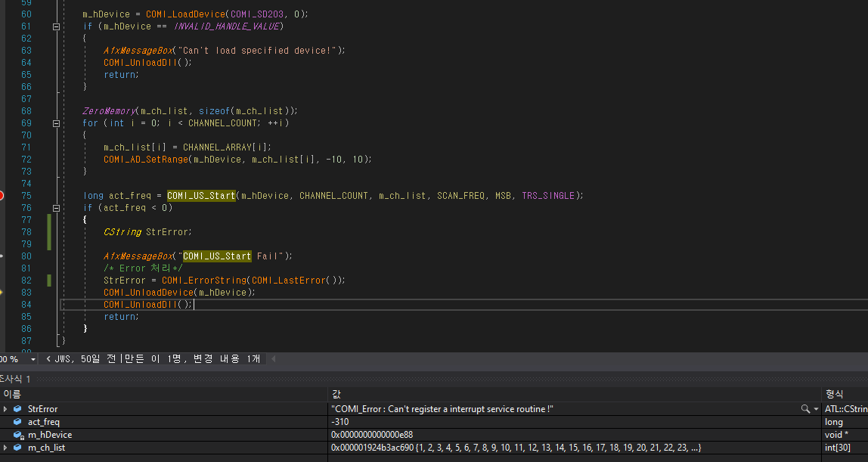Click CString keyword on line 78

(122, 232)
